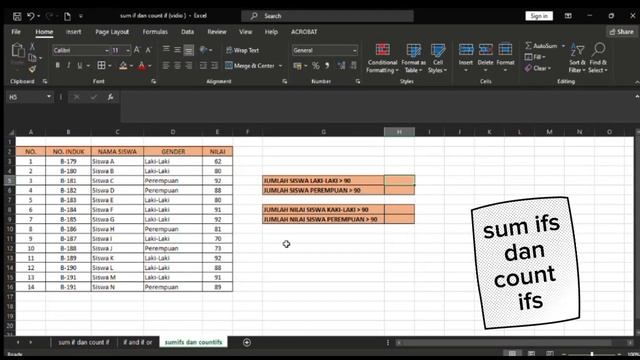
Task: Click the Insert cells icon
Action: [466, 50]
